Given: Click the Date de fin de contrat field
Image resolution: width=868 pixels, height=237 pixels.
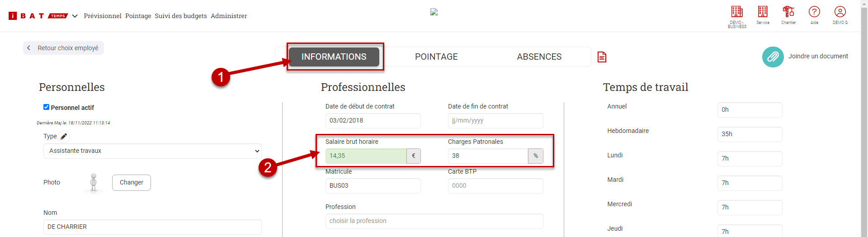Looking at the screenshot, I should click(495, 121).
